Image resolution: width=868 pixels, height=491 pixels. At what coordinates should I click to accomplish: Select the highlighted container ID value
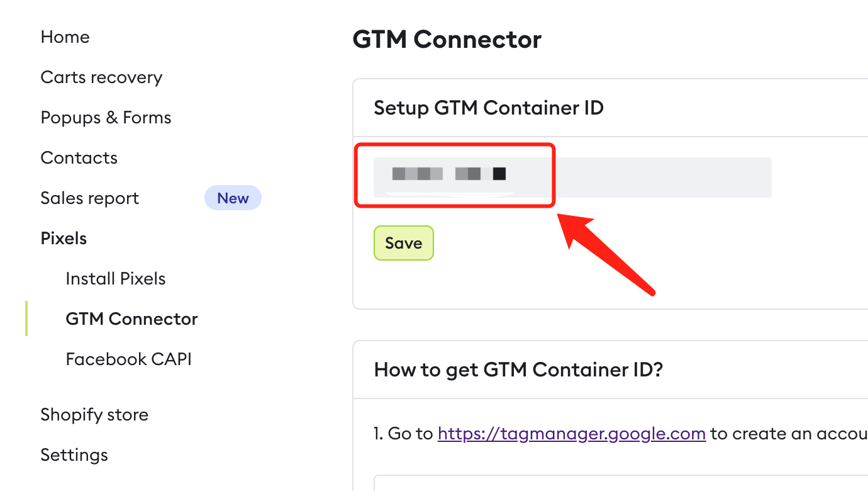[447, 174]
